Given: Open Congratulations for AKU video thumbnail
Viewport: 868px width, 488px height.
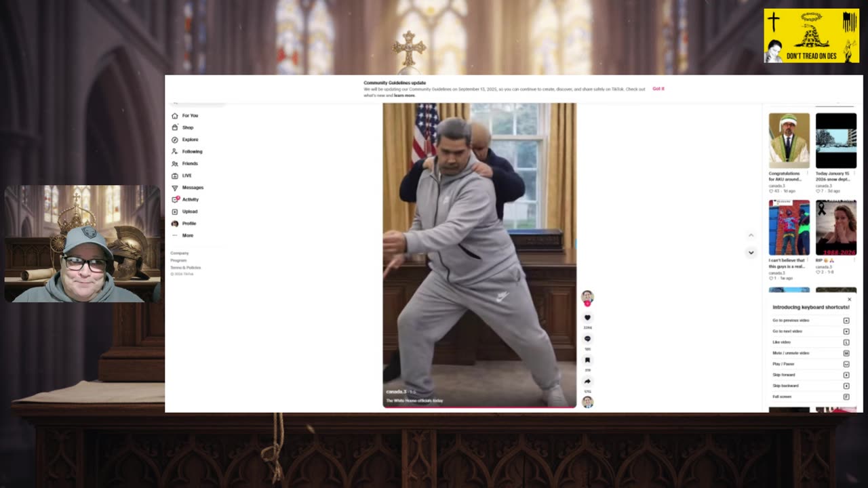Looking at the screenshot, I should coord(789,140).
